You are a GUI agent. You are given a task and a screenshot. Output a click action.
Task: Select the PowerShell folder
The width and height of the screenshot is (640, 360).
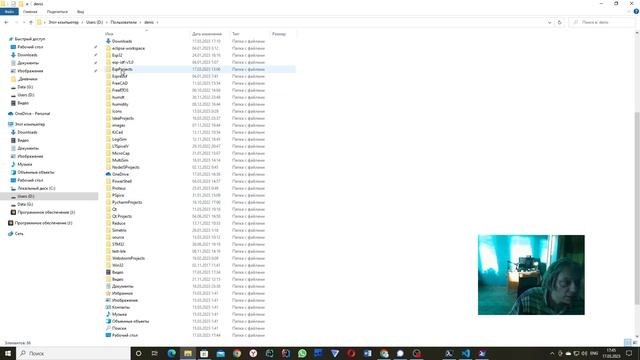coord(122,181)
